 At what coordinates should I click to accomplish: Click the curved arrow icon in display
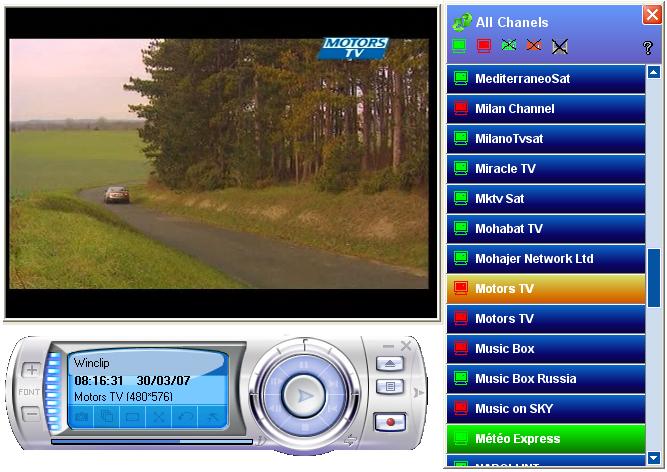pyautogui.click(x=185, y=417)
